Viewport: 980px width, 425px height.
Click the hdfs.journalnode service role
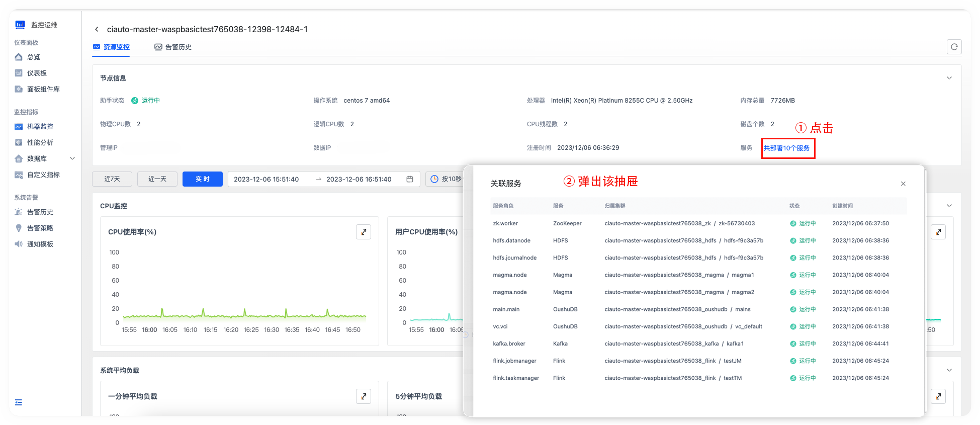515,258
